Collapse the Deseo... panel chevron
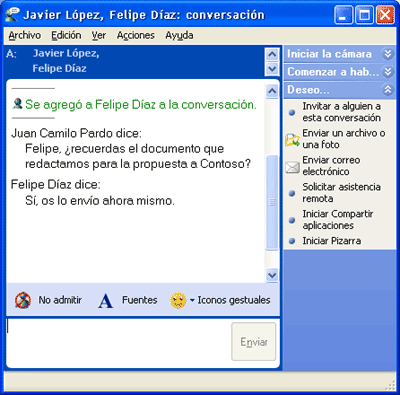 [x=388, y=89]
